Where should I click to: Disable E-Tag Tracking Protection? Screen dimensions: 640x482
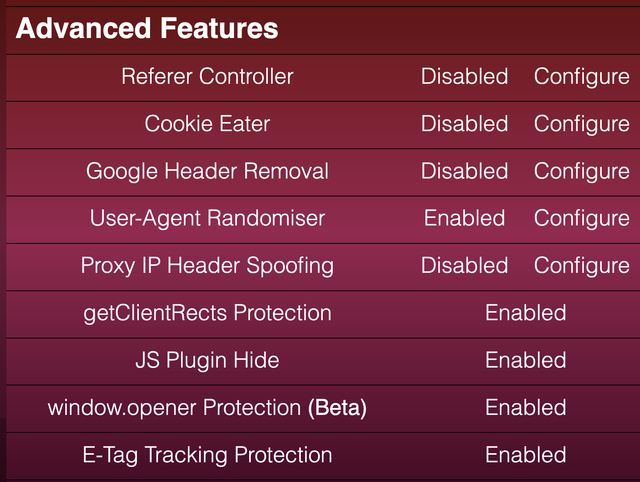(526, 455)
